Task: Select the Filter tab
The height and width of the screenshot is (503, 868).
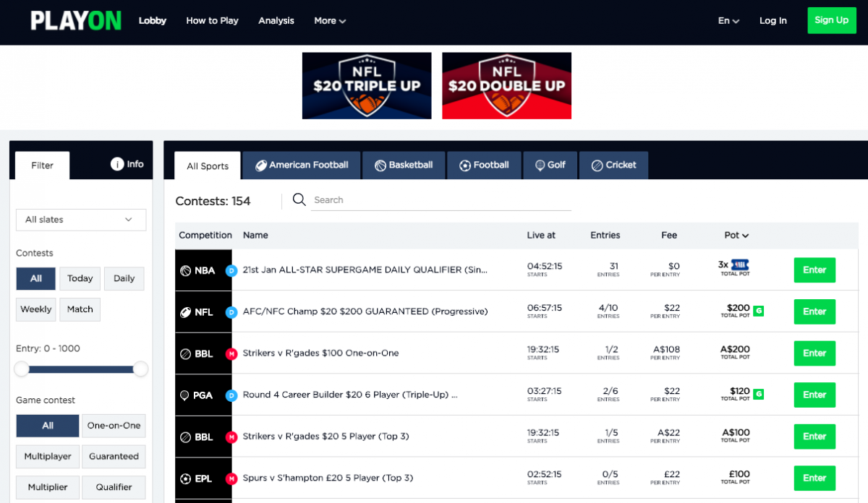Action: pyautogui.click(x=43, y=165)
